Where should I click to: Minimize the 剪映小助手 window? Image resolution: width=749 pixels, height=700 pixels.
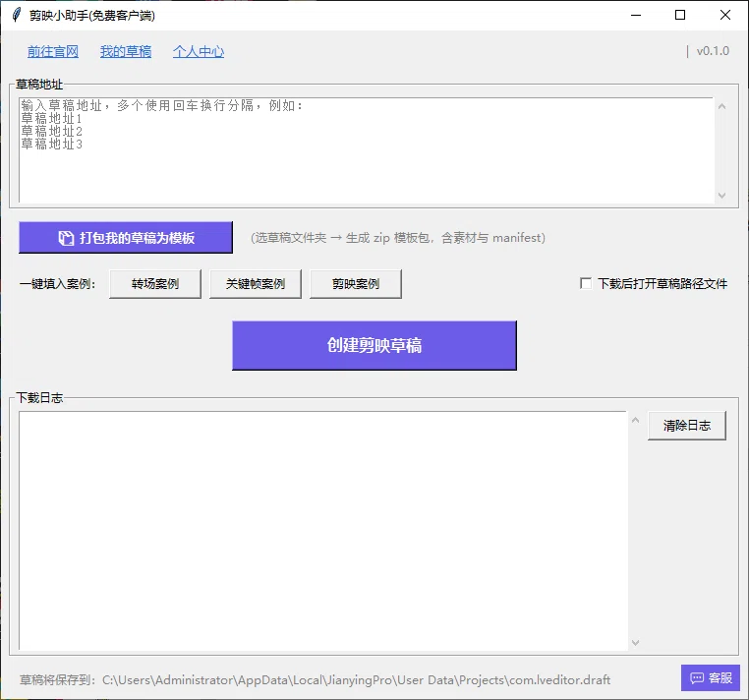[x=636, y=16]
